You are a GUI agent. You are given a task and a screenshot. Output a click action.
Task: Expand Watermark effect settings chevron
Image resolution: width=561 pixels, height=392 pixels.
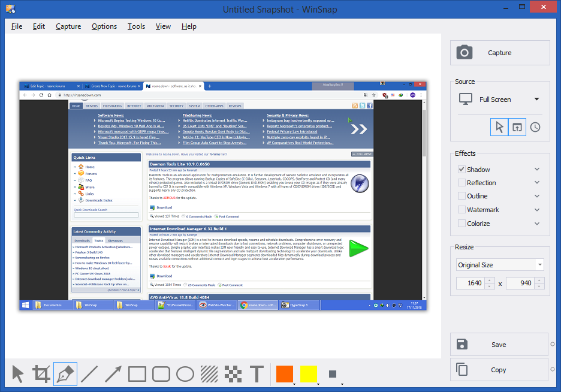pyautogui.click(x=537, y=210)
